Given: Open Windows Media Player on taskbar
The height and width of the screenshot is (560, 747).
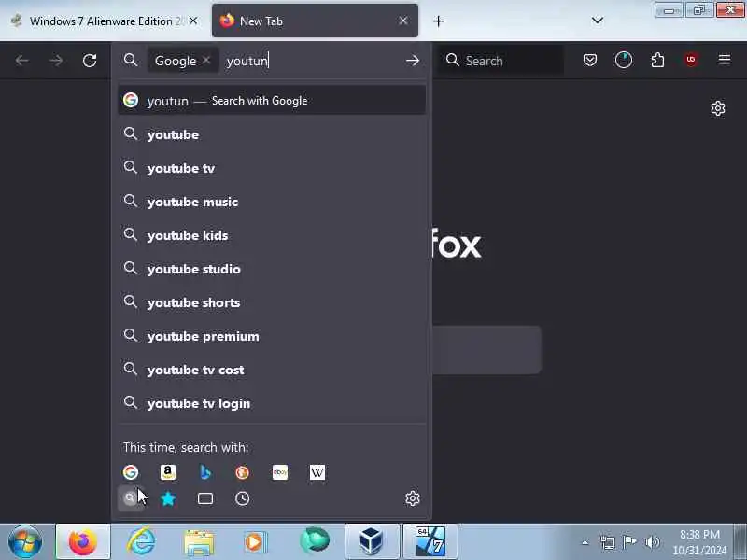Looking at the screenshot, I should pos(255,542).
